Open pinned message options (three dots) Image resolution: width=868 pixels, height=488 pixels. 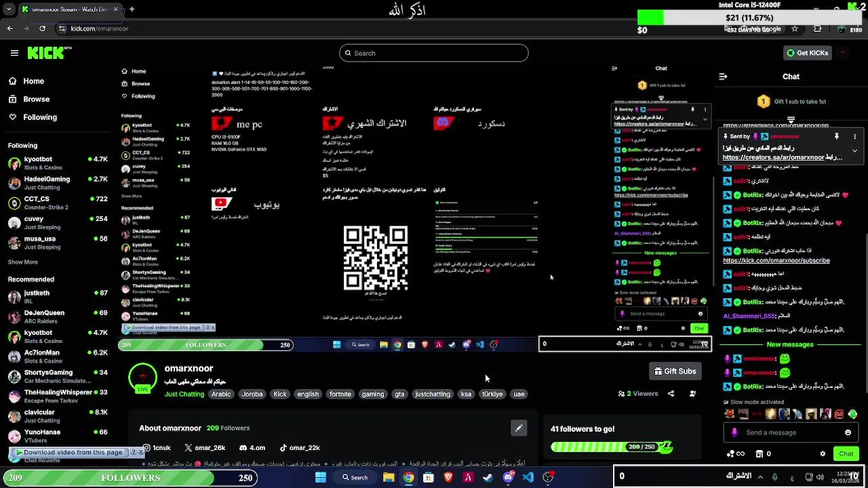(x=855, y=136)
